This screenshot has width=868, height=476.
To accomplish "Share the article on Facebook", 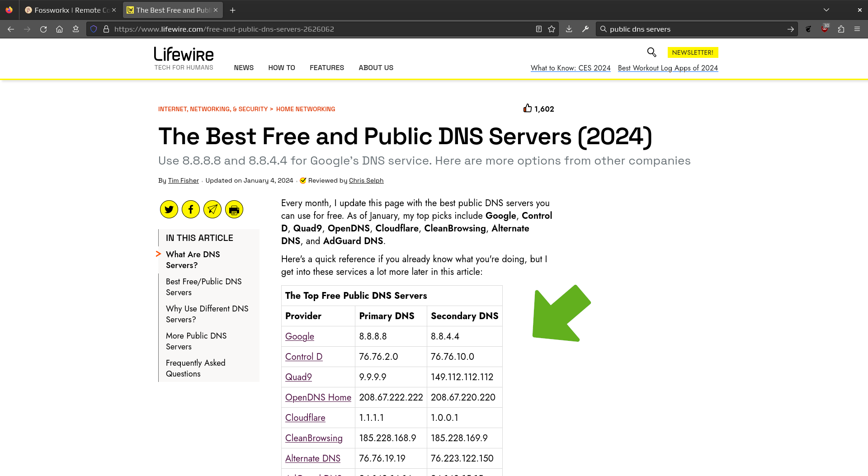I will (x=191, y=209).
